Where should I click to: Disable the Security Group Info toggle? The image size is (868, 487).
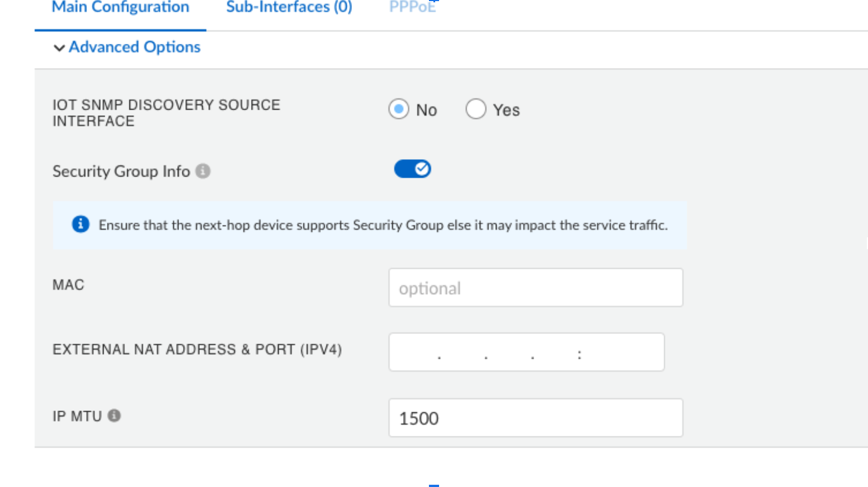click(x=413, y=169)
